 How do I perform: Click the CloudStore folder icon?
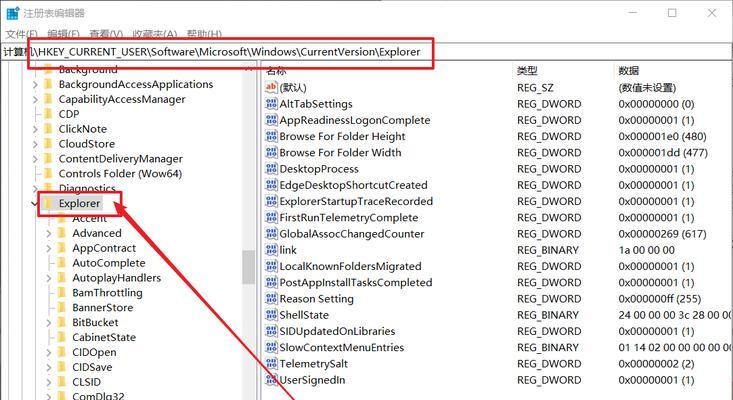point(48,144)
